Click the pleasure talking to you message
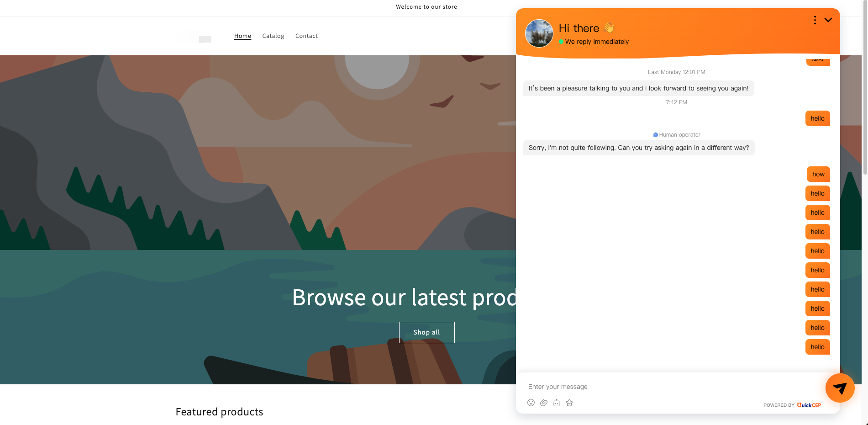Image resolution: width=868 pixels, height=425 pixels. click(638, 88)
